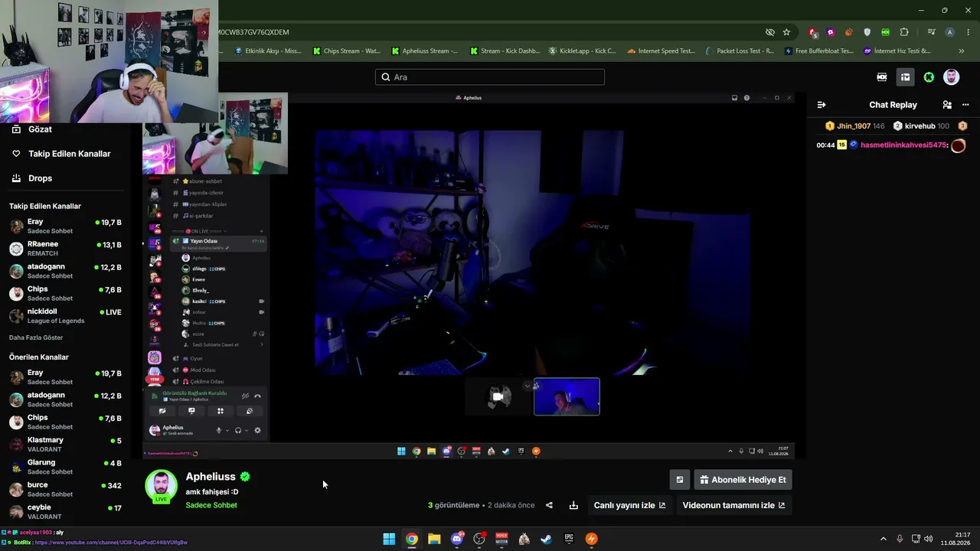Open Chrome extensions puzzle icon

904,32
